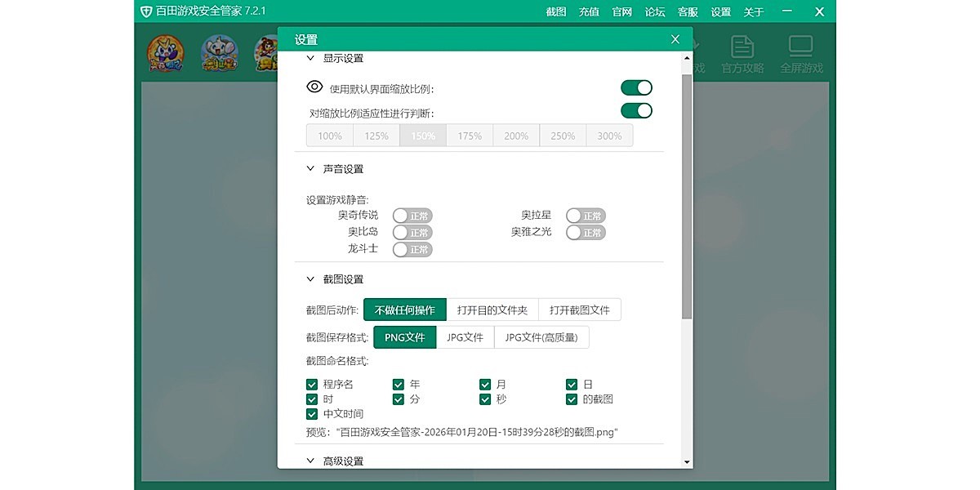Choose JPG文件(高质量) as the save format
This screenshot has height=490, width=980.
(541, 337)
